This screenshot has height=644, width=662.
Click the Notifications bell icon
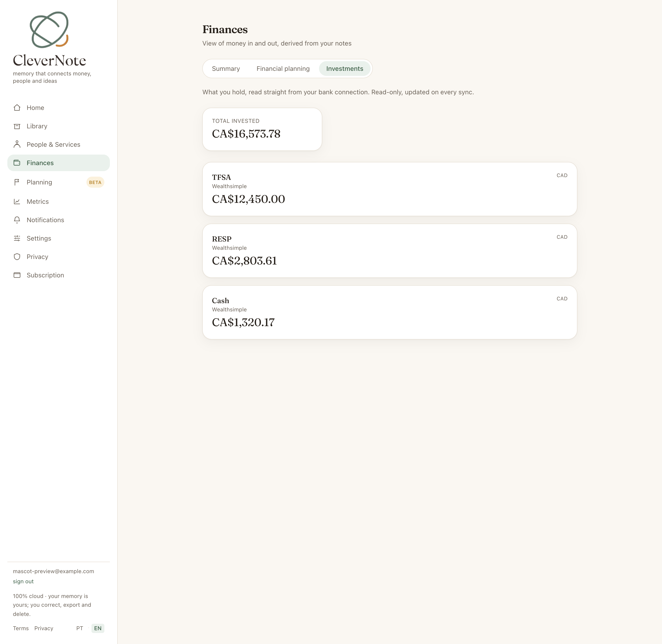tap(17, 220)
